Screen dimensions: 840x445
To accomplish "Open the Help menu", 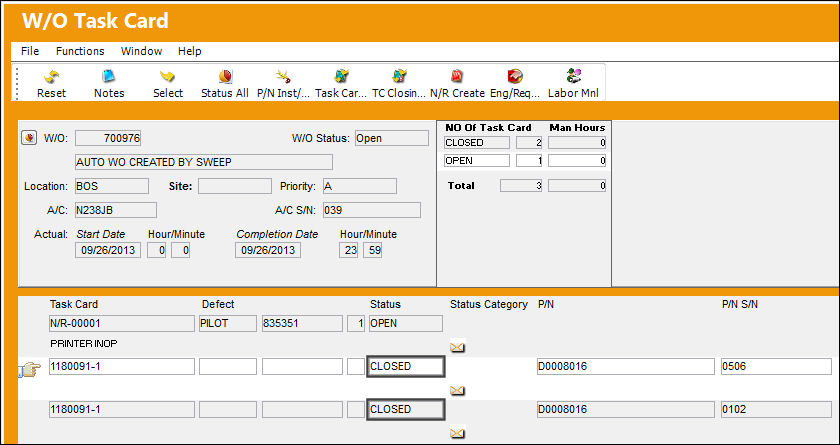I will [x=190, y=51].
